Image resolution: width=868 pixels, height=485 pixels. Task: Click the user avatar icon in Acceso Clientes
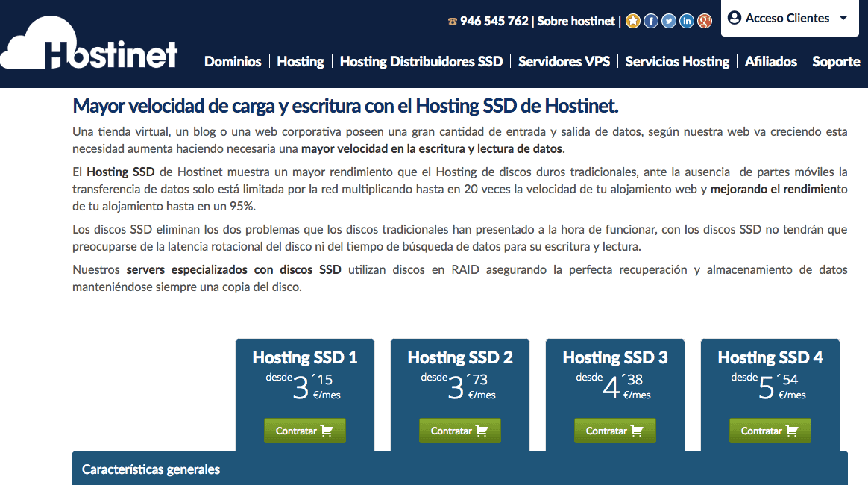[x=735, y=18]
